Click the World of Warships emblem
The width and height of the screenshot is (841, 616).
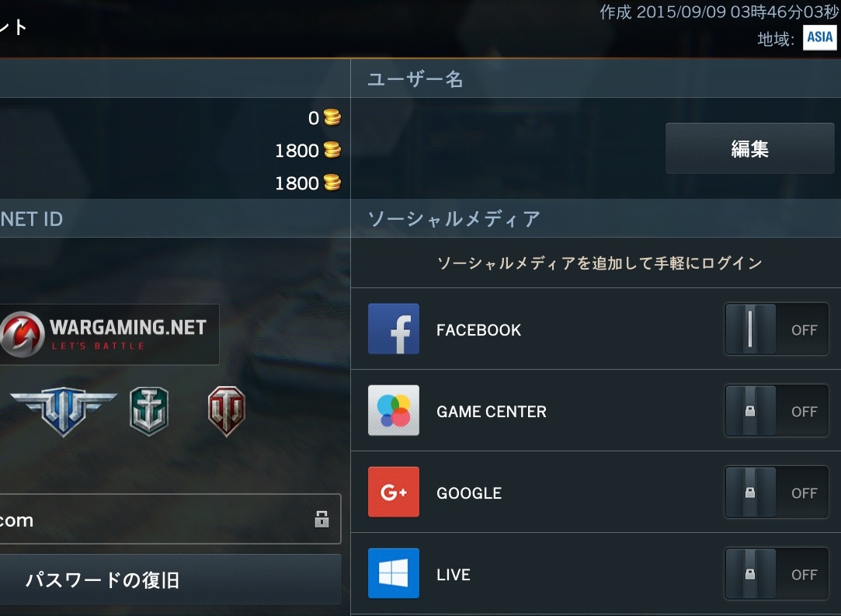point(149,411)
